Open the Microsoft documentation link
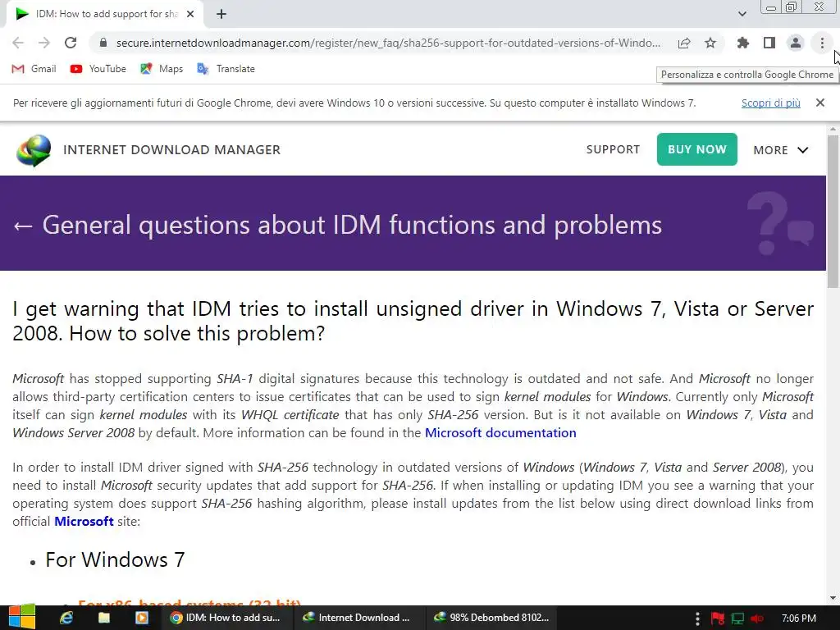 (x=500, y=433)
